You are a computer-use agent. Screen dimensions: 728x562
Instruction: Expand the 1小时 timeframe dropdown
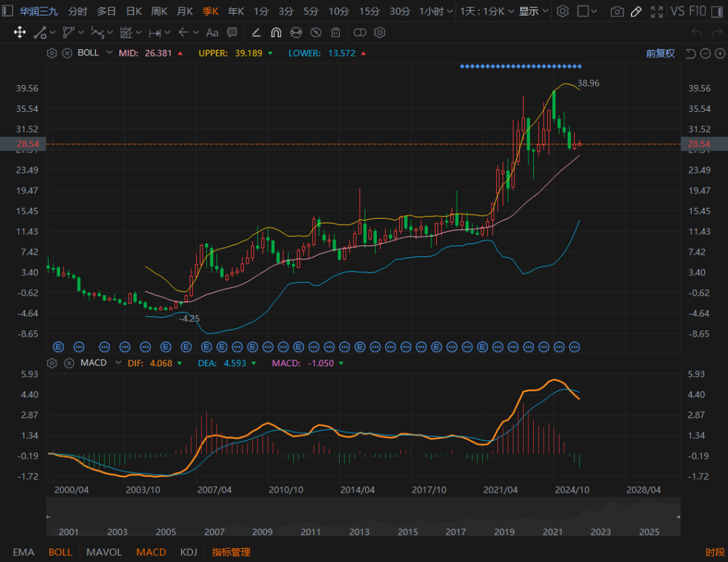(435, 11)
